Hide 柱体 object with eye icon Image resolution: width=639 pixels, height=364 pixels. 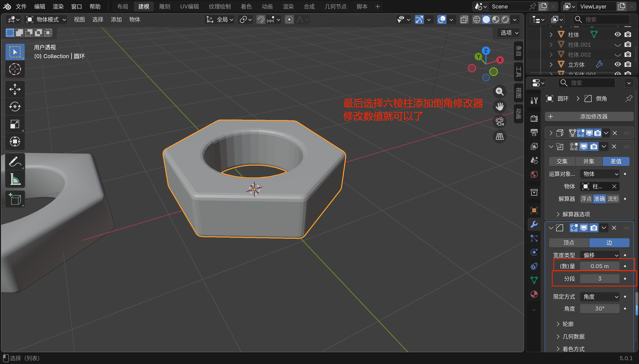618,34
